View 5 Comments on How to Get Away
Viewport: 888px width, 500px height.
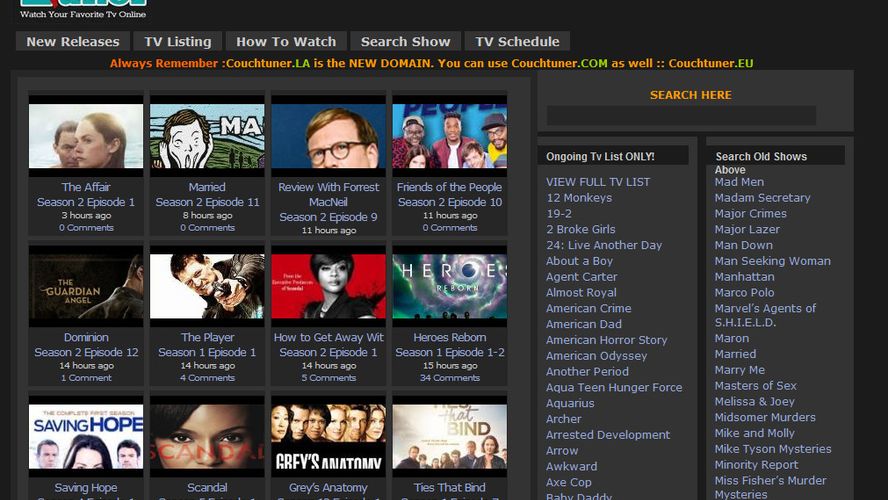(x=328, y=378)
